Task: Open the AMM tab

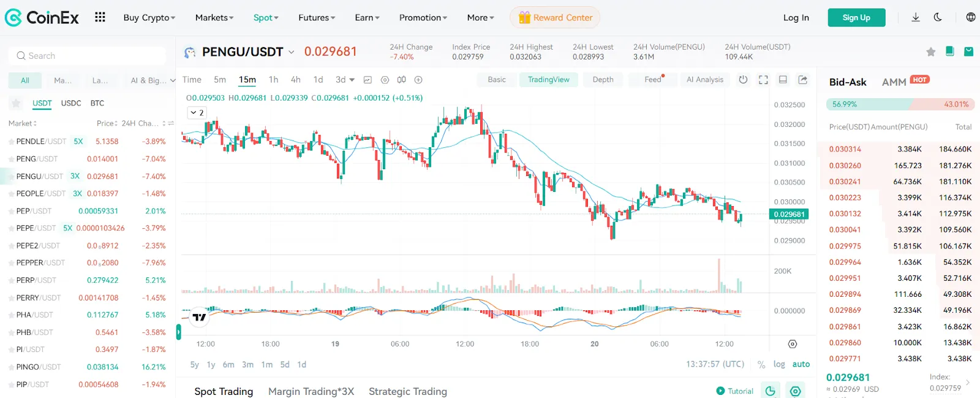Action: 894,82
